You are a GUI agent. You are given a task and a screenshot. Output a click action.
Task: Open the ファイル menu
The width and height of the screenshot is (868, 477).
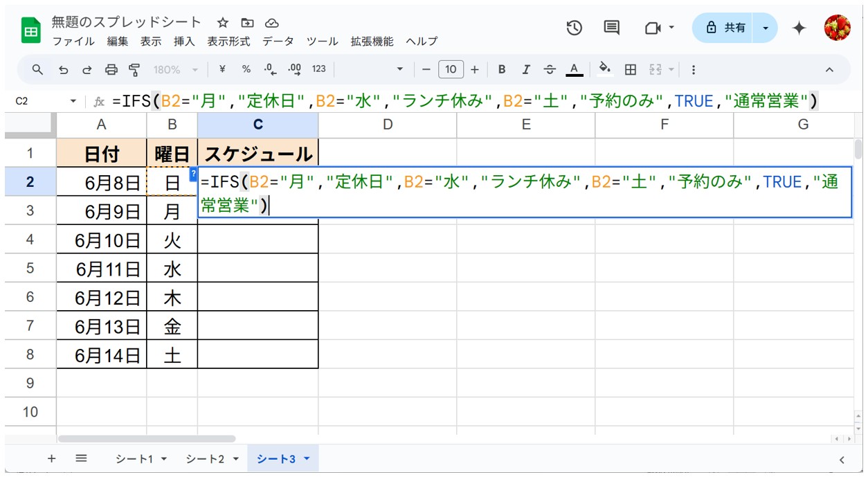73,42
